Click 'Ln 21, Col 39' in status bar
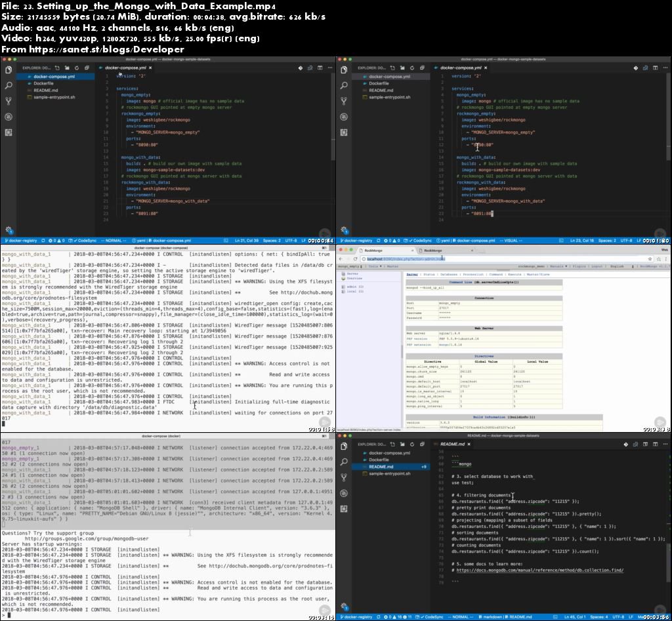Viewport: 672px width, 621px height. [246, 241]
